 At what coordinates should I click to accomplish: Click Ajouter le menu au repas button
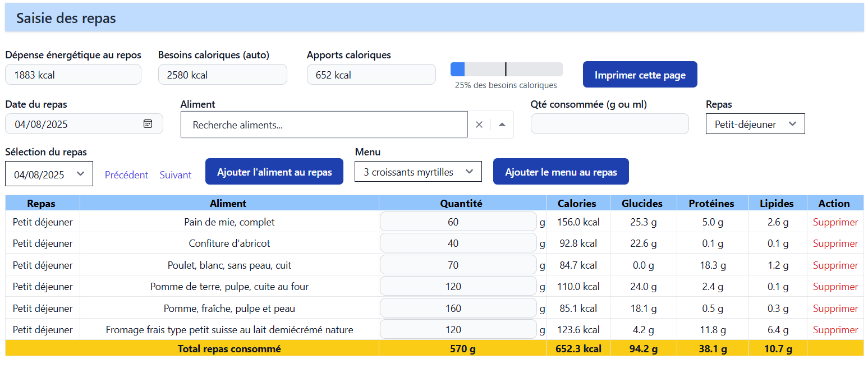click(561, 172)
